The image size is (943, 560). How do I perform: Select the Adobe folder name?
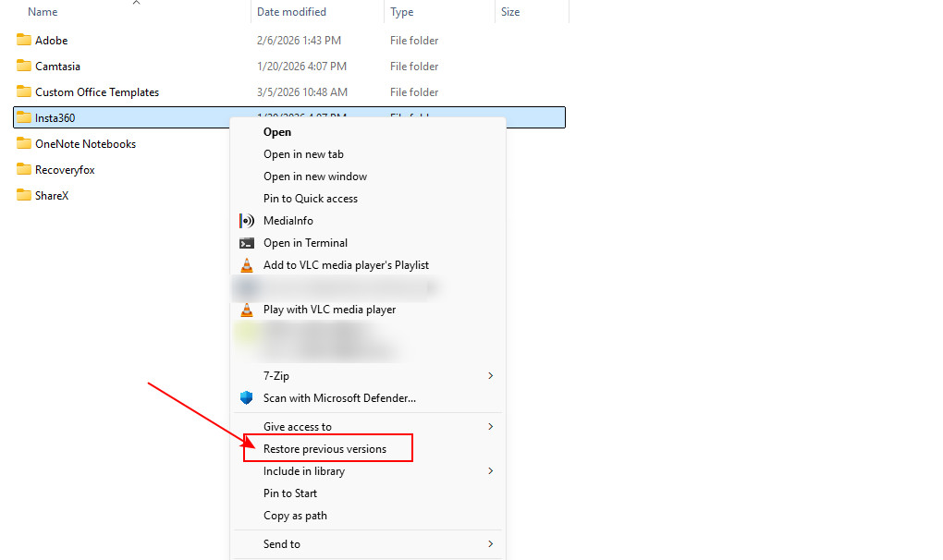click(x=51, y=41)
